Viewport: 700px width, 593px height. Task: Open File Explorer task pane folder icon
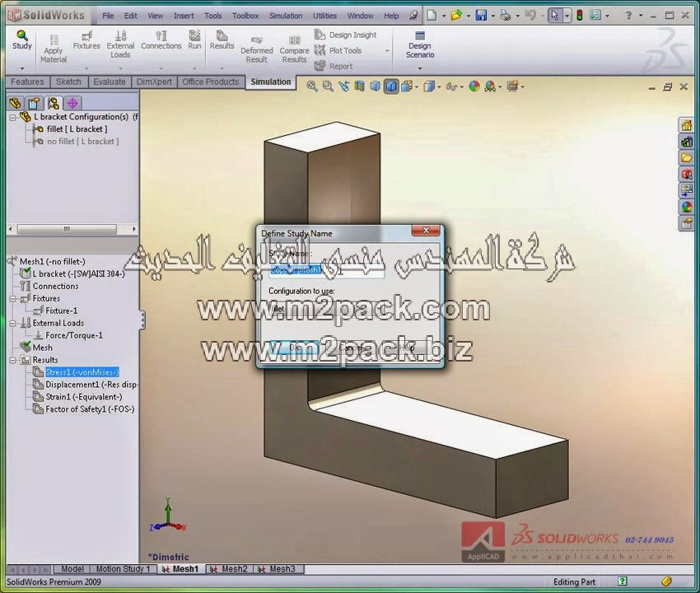click(687, 157)
